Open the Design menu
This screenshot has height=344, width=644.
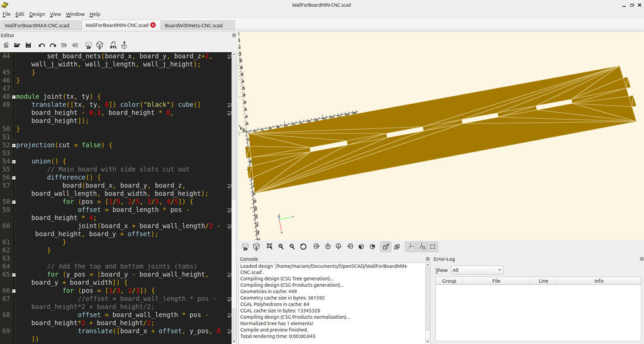point(37,14)
